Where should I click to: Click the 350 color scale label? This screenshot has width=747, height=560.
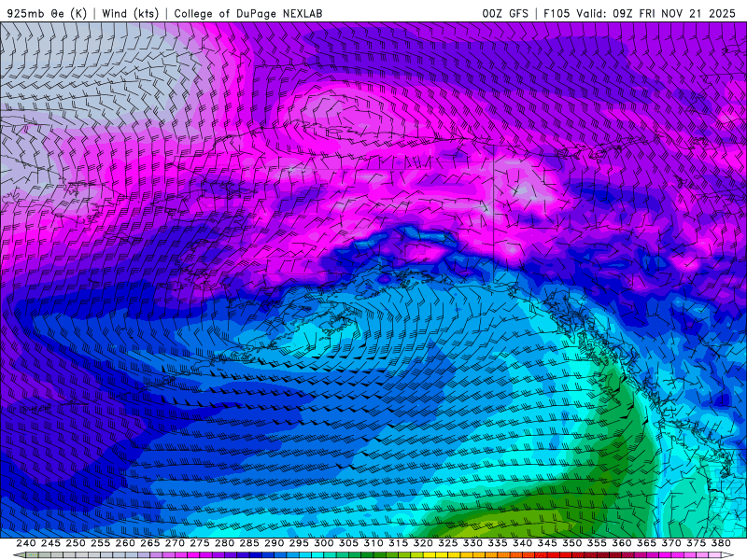coord(572,543)
